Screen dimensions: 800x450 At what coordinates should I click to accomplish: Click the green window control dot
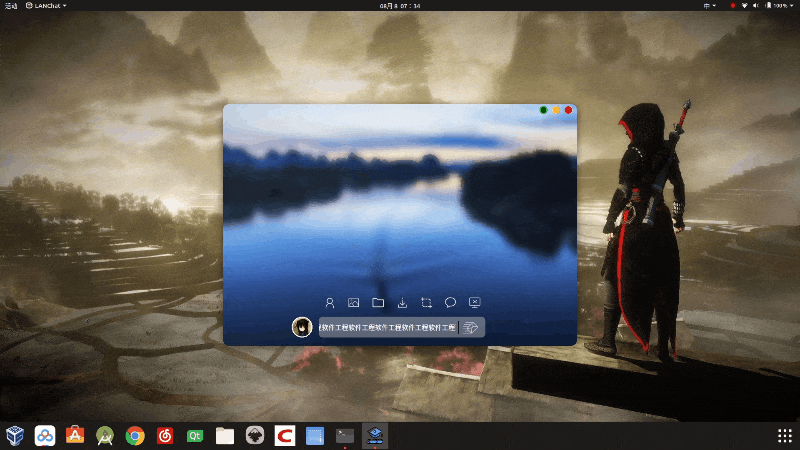point(543,110)
